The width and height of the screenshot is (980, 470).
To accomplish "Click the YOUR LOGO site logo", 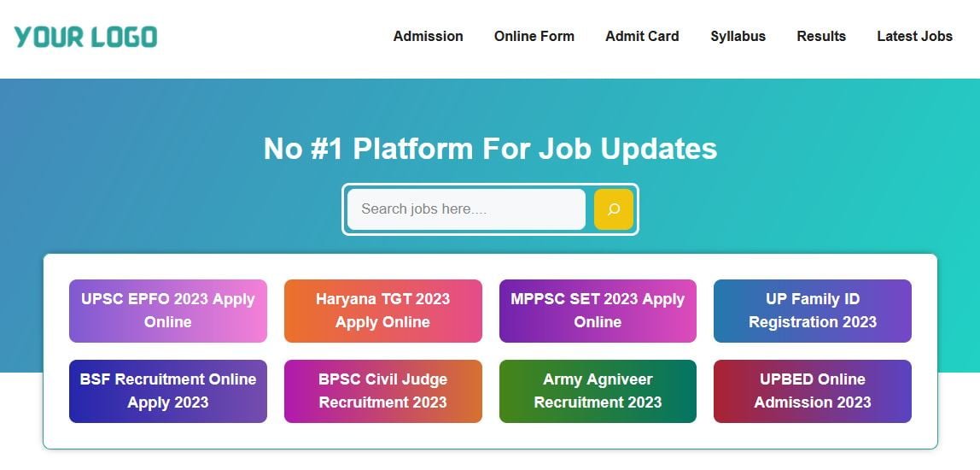I will tap(85, 37).
